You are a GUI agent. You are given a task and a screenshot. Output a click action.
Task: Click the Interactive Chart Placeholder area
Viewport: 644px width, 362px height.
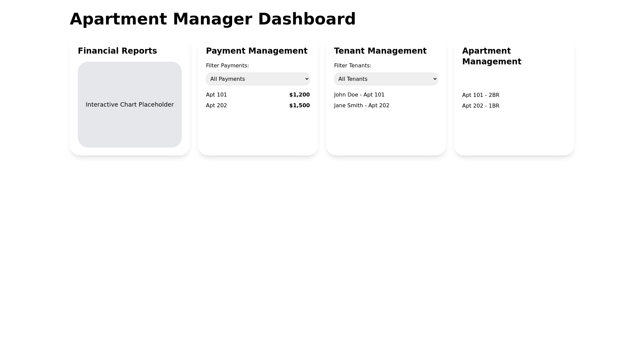coord(130,105)
